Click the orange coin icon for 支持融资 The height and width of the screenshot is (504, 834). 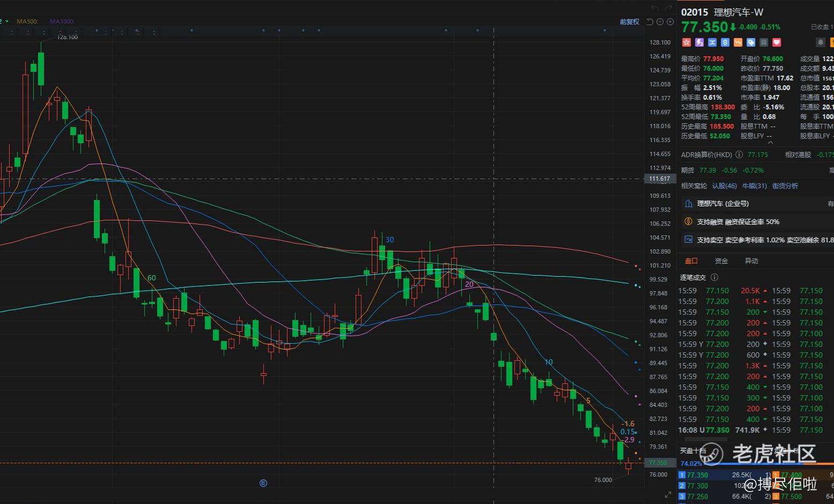click(x=689, y=221)
